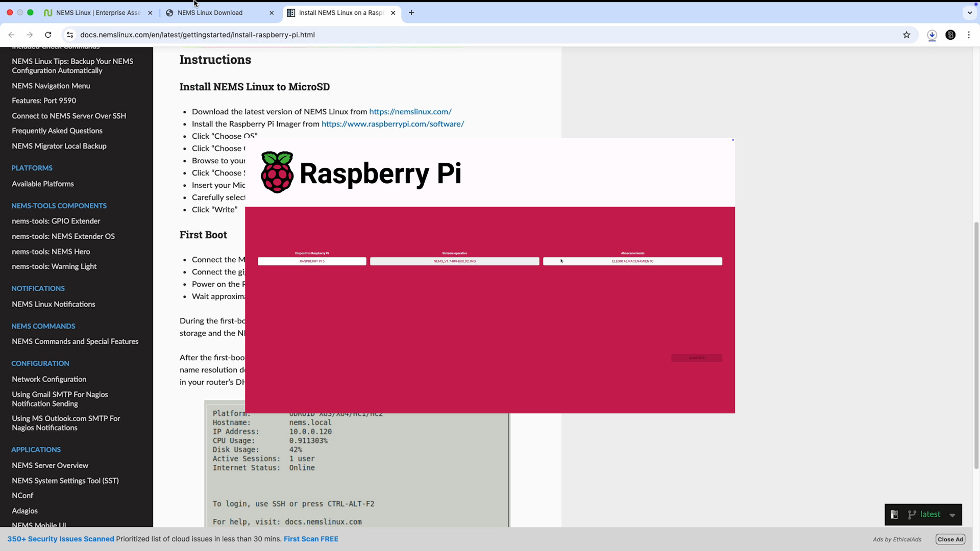Reload the docs.nemslinux.com page

click(48, 35)
